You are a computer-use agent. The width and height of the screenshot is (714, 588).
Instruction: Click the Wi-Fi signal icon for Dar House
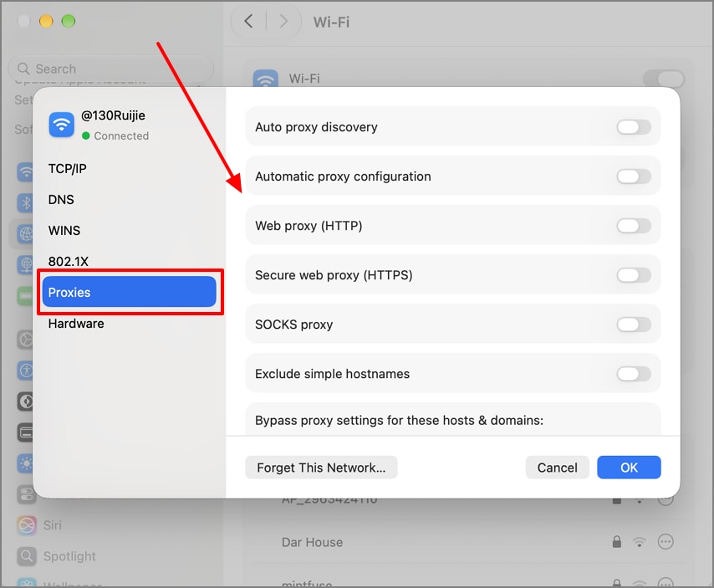[x=640, y=542]
